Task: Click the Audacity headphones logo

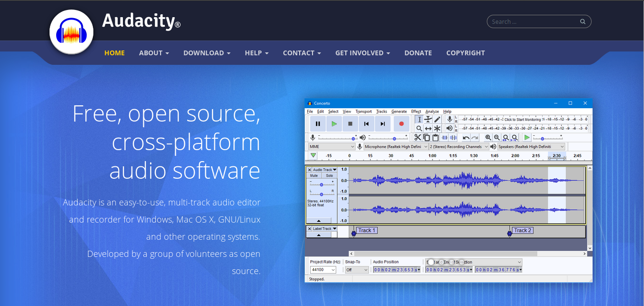Action: click(x=71, y=32)
